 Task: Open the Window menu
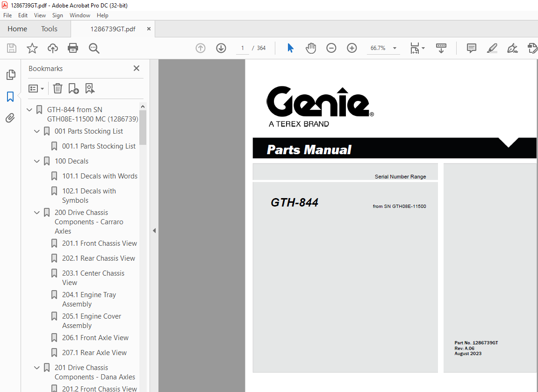tap(79, 15)
